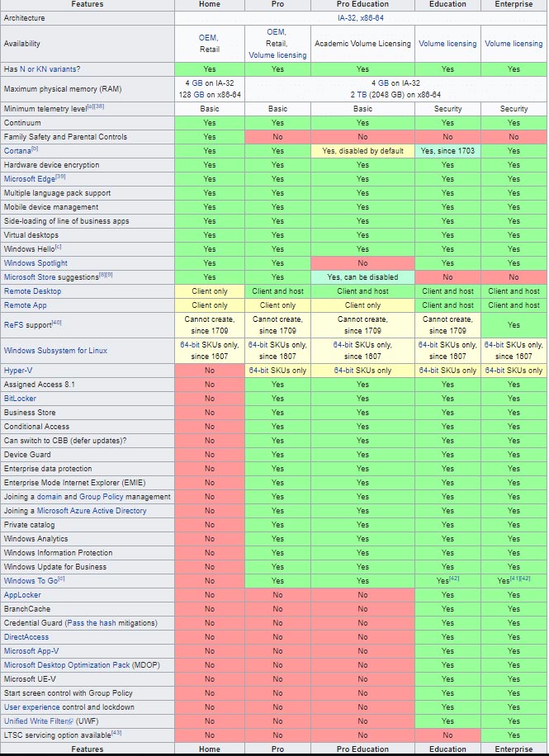Click 'Client and host' in Remote App Enterprise cell
Screen dimensions: 549x756
coord(514,305)
